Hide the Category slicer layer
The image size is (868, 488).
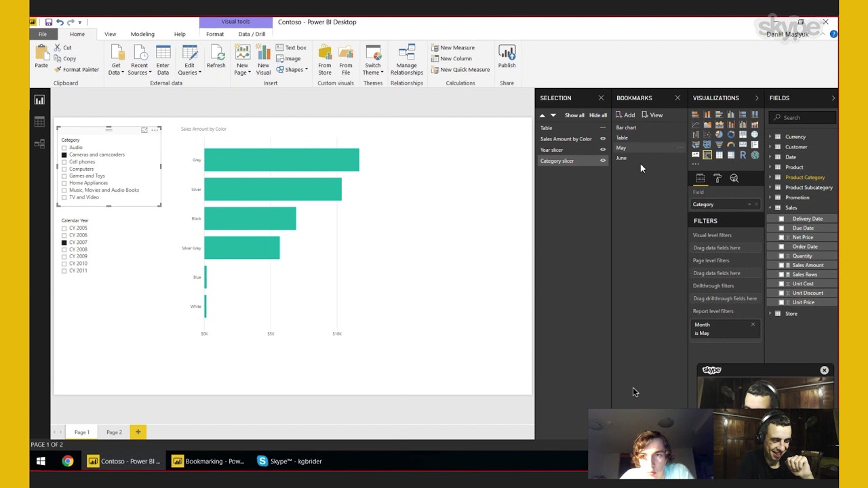603,161
